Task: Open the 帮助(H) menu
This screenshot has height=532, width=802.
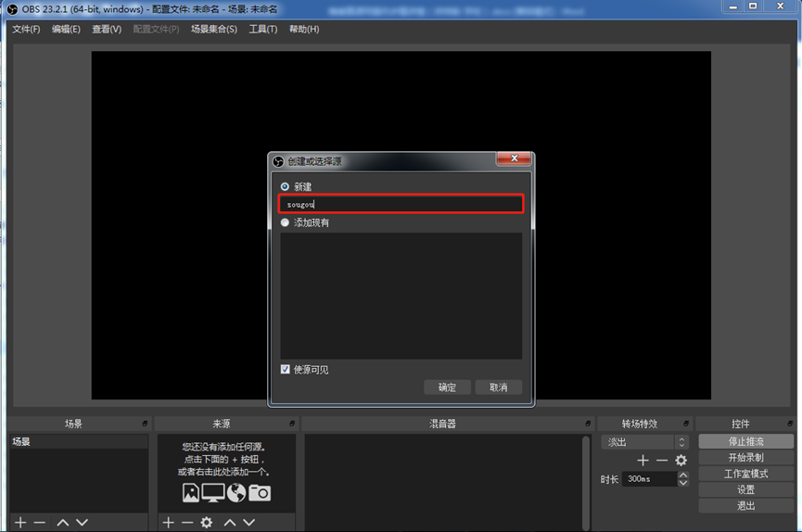Action: tap(304, 29)
